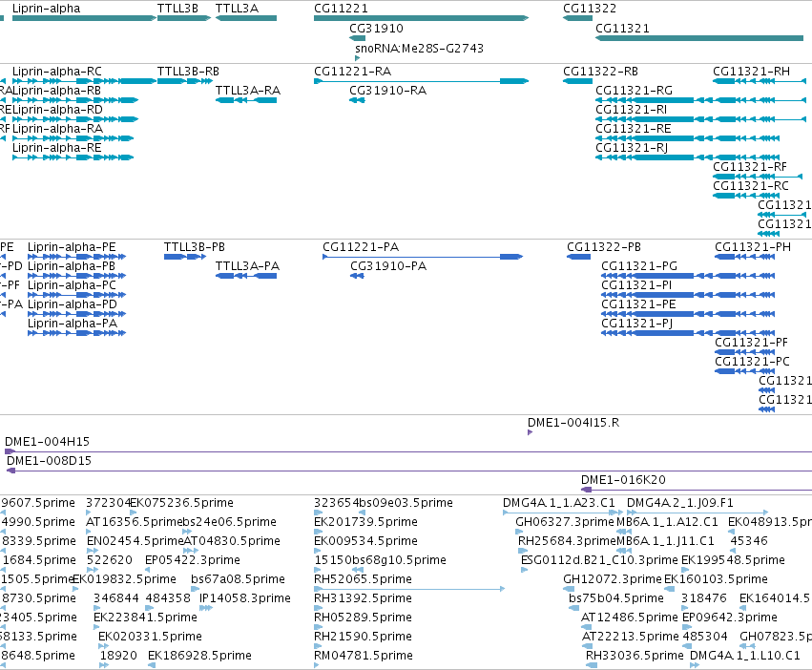
Task: Select transcript Liprin-alpha-RE
Action: [x=73, y=157]
